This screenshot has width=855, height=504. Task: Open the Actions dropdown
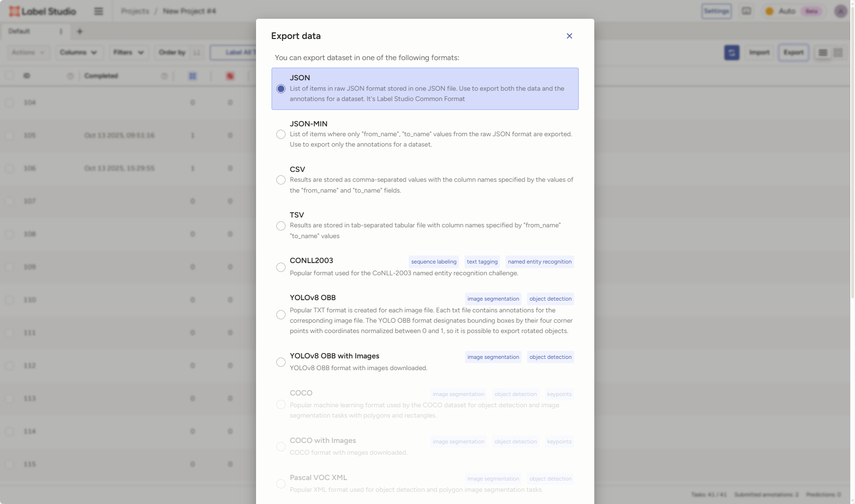(28, 52)
